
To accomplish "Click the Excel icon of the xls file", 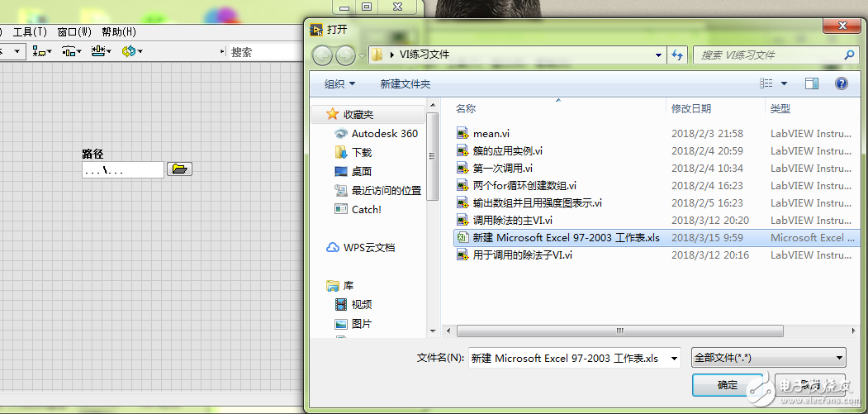I will click(462, 238).
